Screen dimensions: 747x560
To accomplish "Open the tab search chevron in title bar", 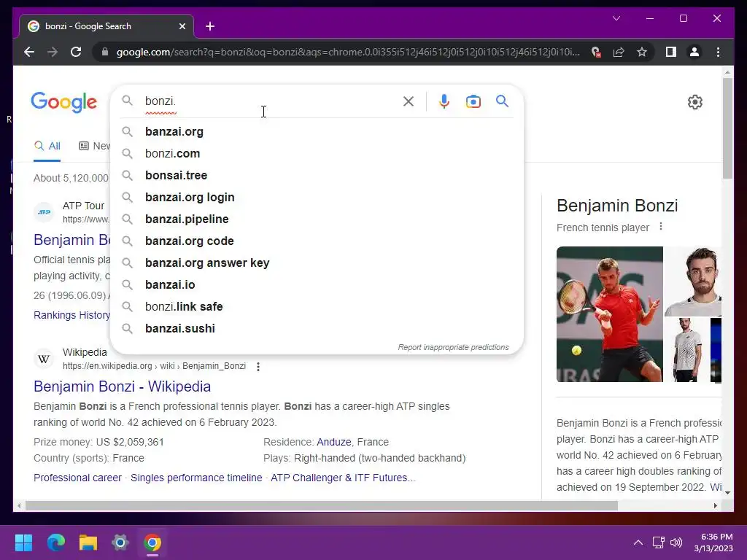I will pos(616,18).
